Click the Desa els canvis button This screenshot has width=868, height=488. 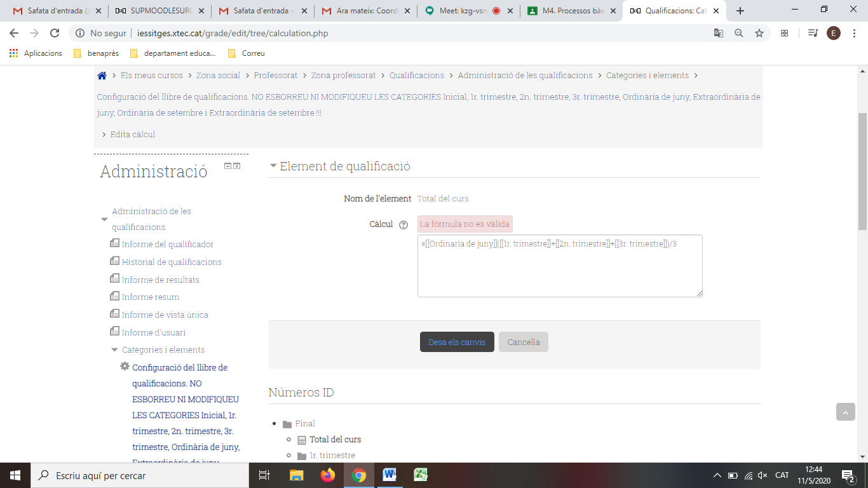[457, 342]
